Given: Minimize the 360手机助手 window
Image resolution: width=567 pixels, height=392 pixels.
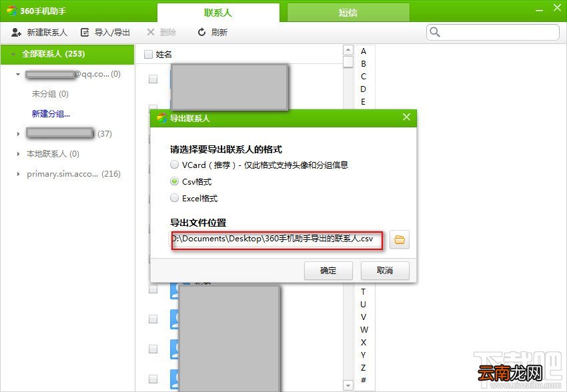Looking at the screenshot, I should (539, 11).
